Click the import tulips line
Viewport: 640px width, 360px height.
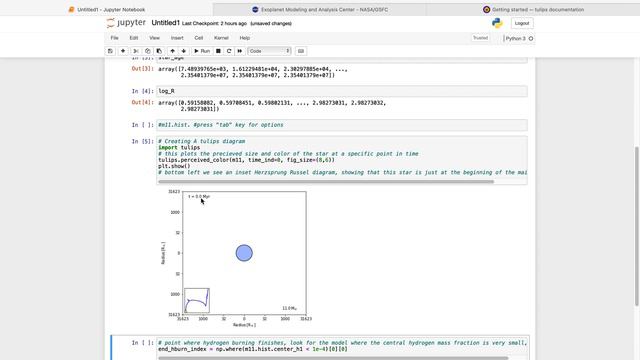pos(179,147)
